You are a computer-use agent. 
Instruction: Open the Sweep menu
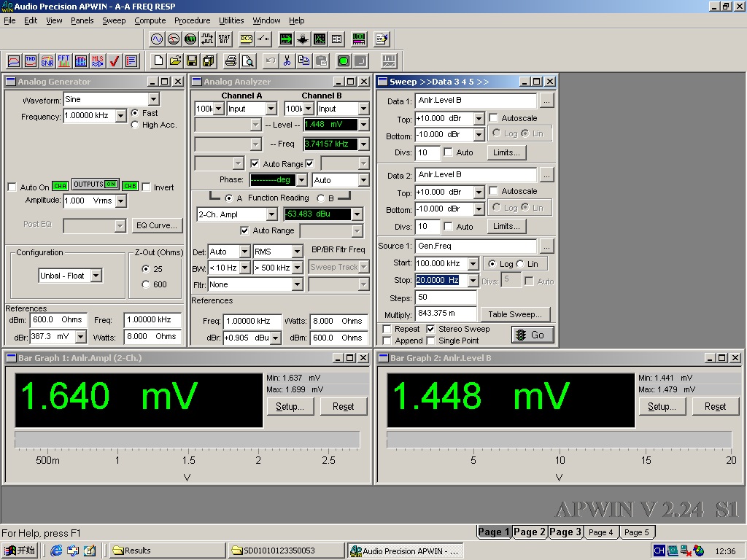(x=114, y=20)
